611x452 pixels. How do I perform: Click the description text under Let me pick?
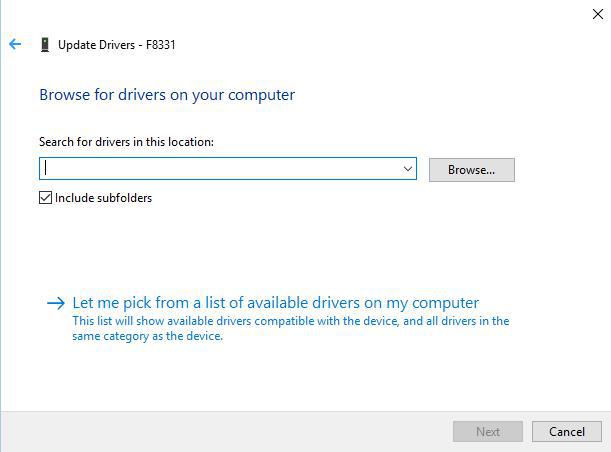pos(290,329)
